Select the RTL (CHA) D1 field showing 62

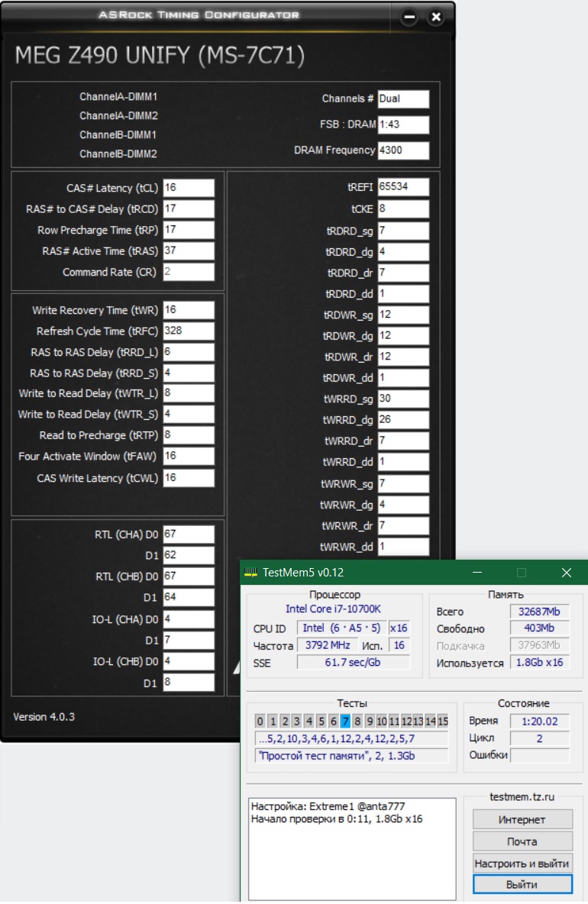pos(189,555)
